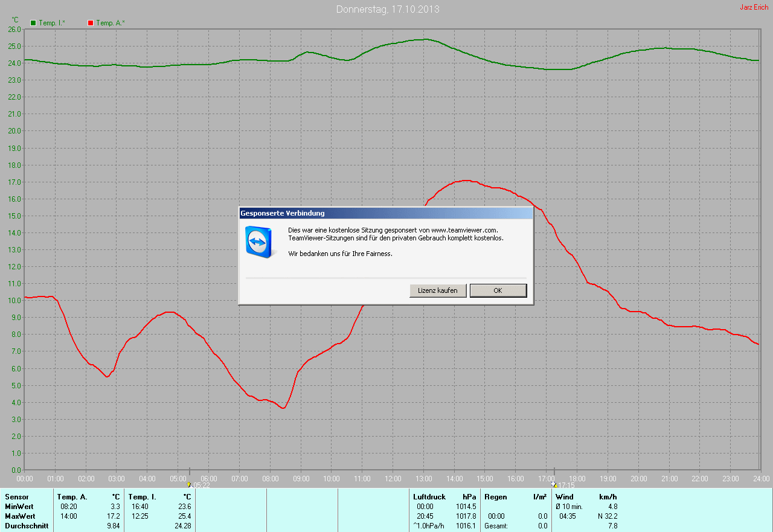
Task: Click the Temp. A.* legend label
Action: pyautogui.click(x=111, y=23)
